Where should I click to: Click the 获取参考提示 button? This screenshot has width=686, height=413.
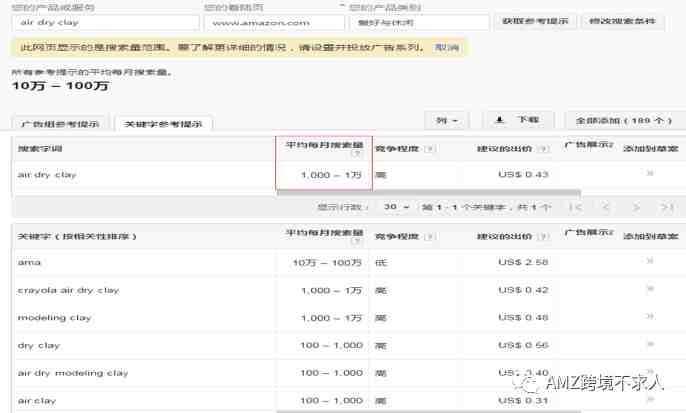(535, 21)
